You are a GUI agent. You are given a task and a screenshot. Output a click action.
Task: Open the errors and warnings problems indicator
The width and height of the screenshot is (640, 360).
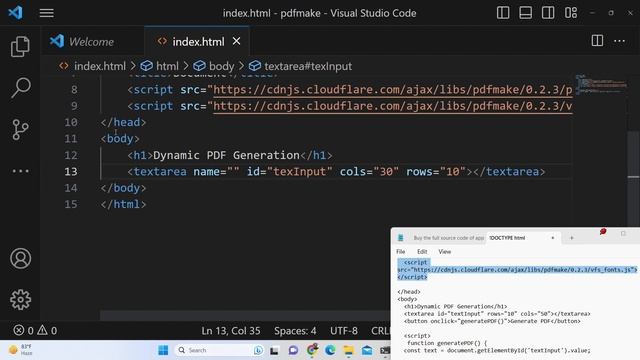click(35, 330)
